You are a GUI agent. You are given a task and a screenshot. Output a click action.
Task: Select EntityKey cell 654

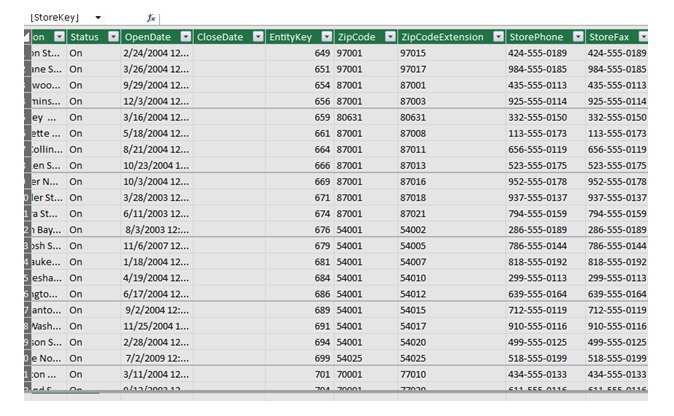pyautogui.click(x=300, y=85)
